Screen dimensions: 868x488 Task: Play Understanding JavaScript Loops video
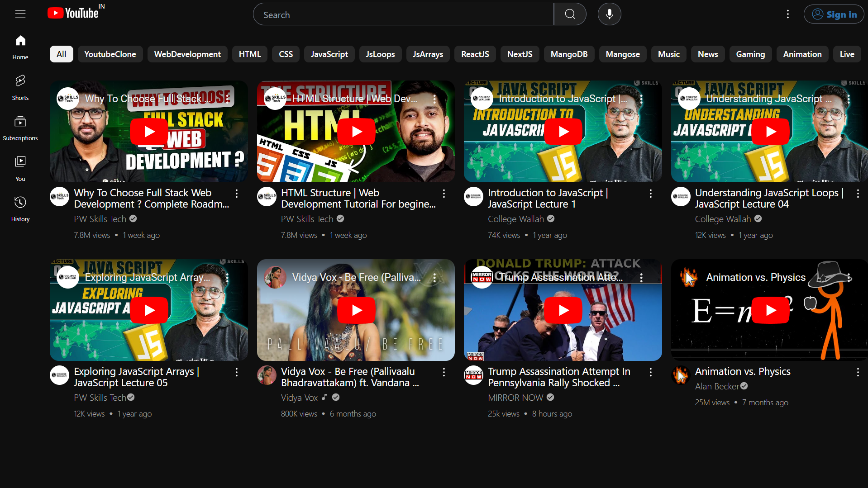point(770,132)
